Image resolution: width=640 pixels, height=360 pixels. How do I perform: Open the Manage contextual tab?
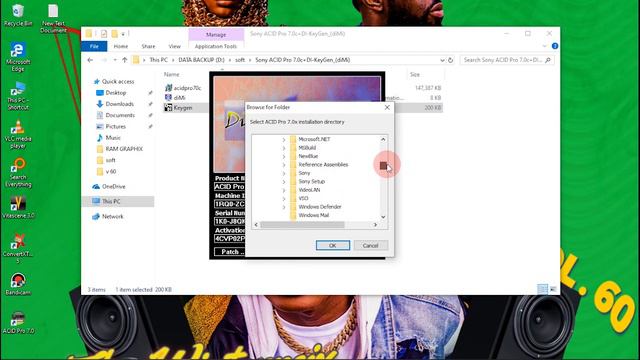216,35
